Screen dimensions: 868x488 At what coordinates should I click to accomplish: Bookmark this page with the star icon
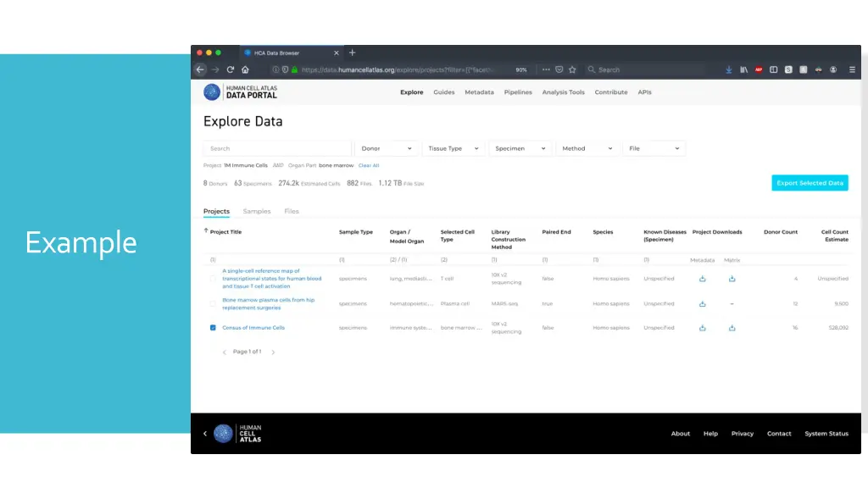[572, 69]
